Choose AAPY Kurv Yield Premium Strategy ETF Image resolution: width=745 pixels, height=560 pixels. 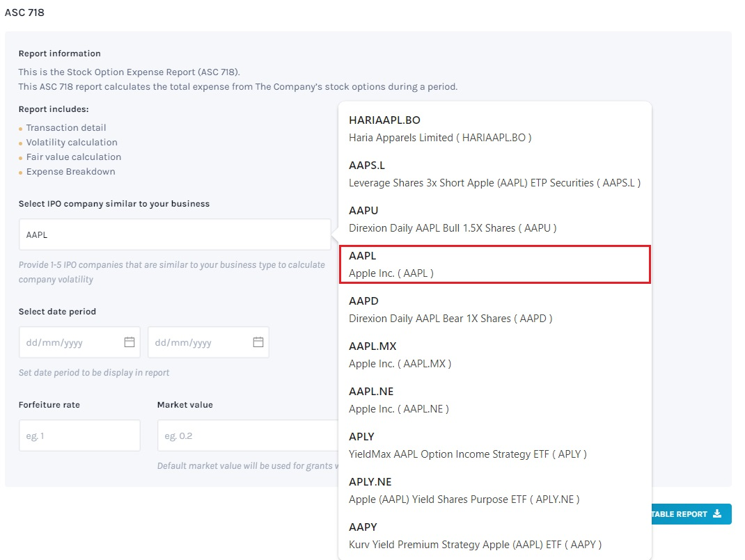pos(494,536)
